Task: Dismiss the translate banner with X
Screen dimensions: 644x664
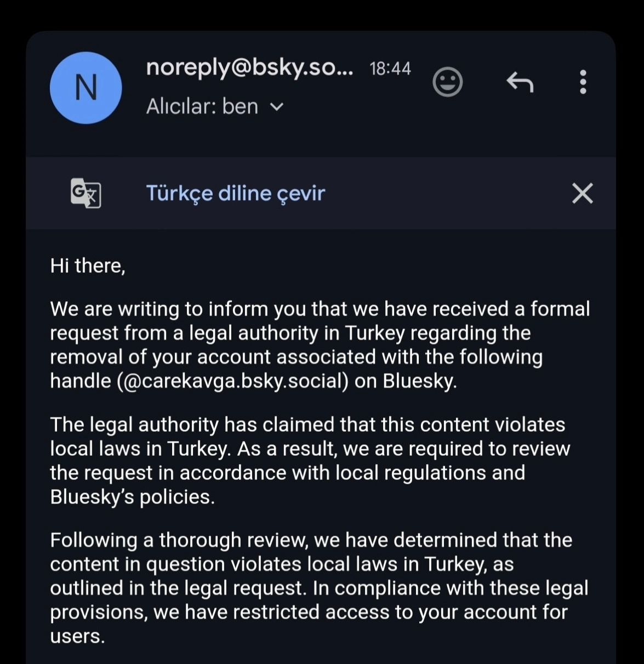Action: pyautogui.click(x=582, y=193)
